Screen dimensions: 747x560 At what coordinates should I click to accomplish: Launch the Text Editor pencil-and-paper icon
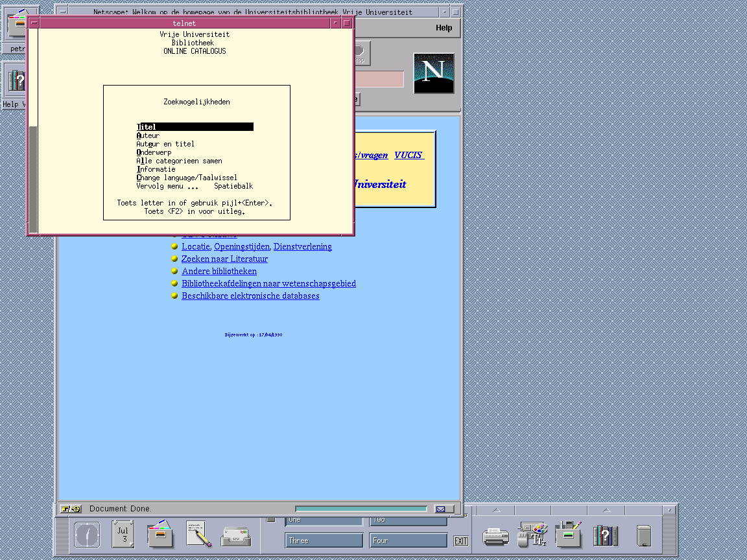click(x=198, y=534)
